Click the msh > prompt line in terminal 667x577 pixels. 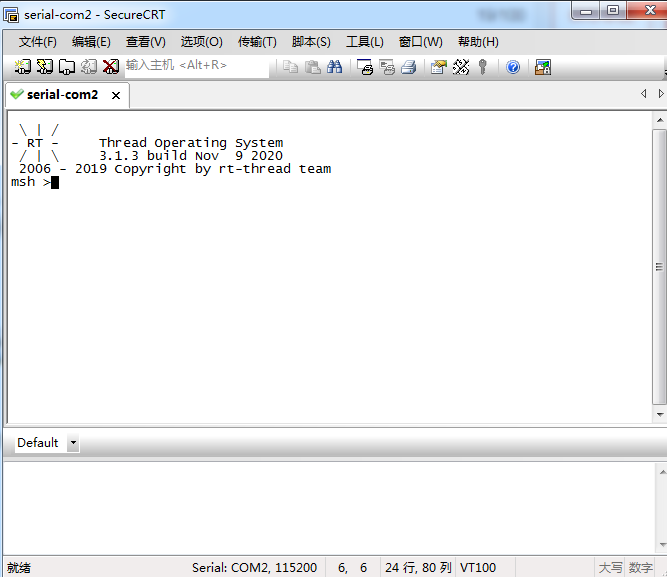[35, 182]
